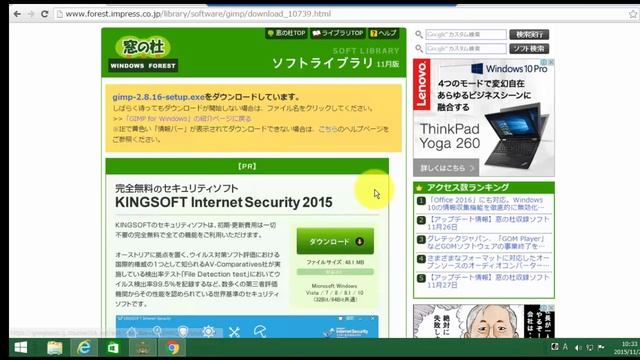
Task: Click the address bar URL field
Action: coord(339,14)
